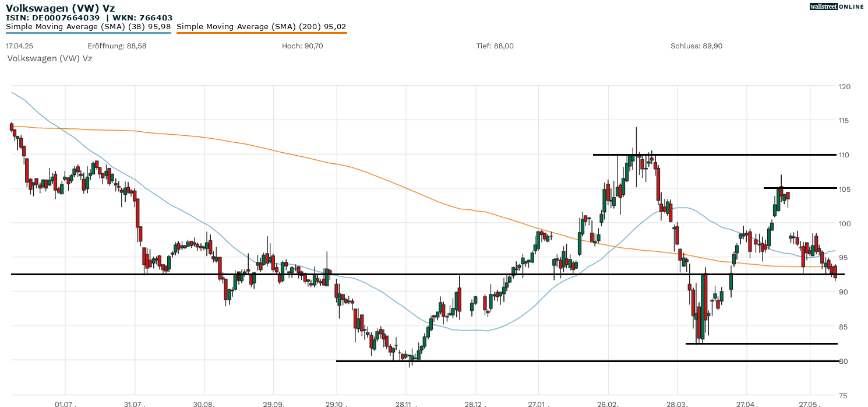Screen dimensions: 868x407
Task: Click the 27.01. date axis label
Action: click(539, 404)
